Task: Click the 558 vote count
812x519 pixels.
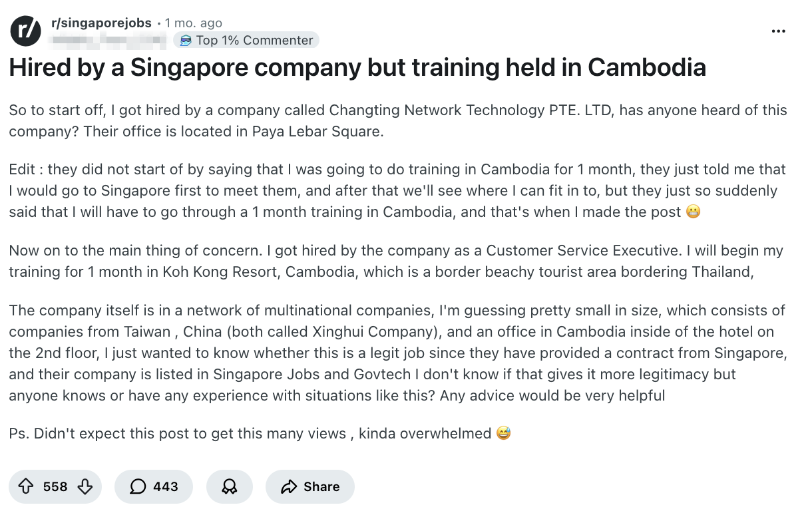Action: tap(55, 486)
